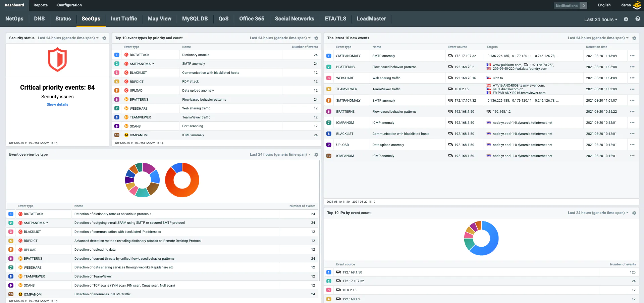Open settings gear on Top 10 event types panel
The width and height of the screenshot is (644, 303).
(x=316, y=38)
